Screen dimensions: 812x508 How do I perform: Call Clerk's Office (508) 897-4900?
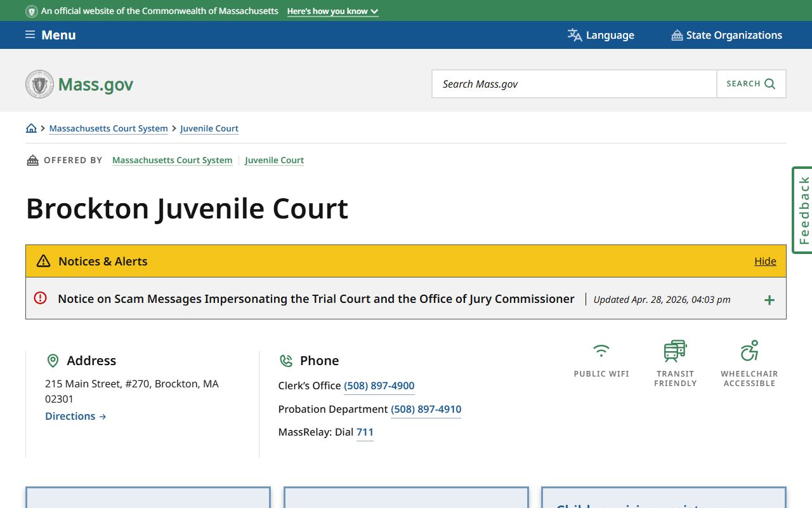coord(379,385)
